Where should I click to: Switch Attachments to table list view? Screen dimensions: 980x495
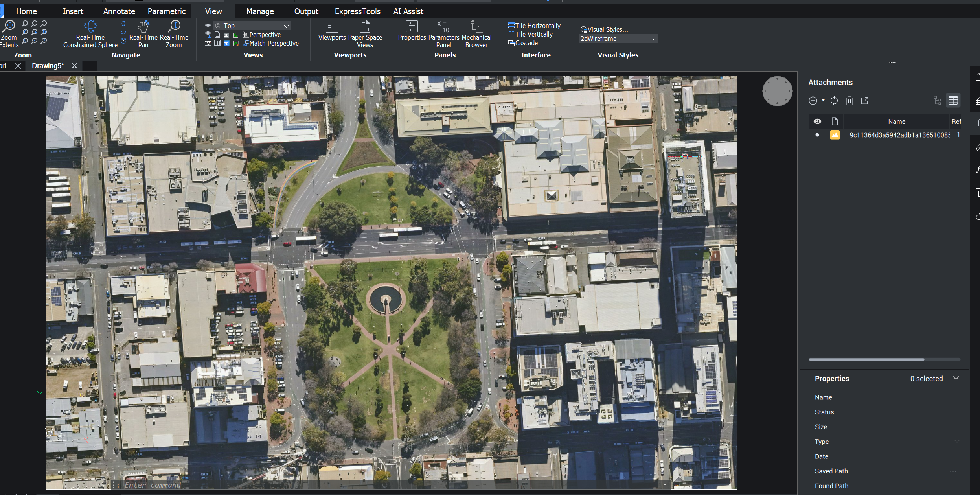(953, 101)
